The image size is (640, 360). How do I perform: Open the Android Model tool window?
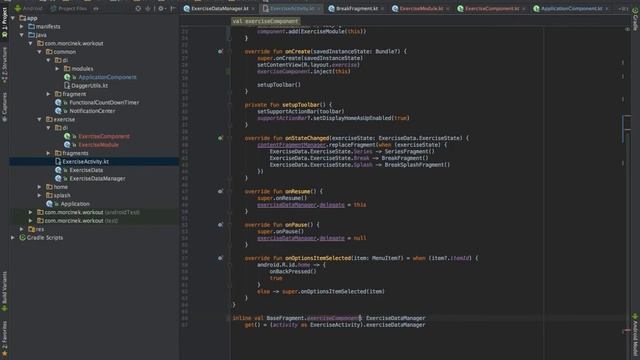click(x=635, y=335)
